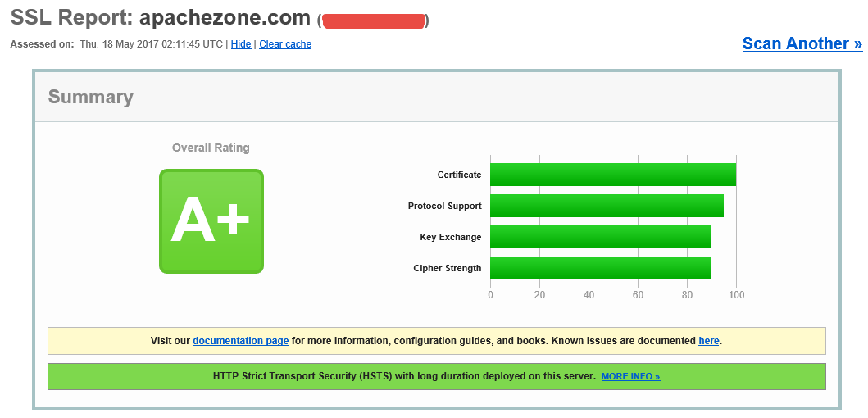Select the Protocol Support score bar

[x=607, y=206]
